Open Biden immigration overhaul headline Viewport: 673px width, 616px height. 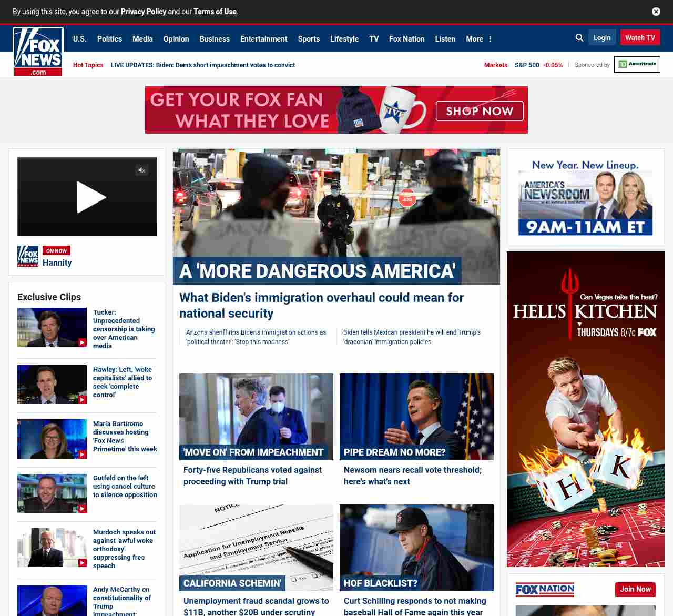click(321, 305)
